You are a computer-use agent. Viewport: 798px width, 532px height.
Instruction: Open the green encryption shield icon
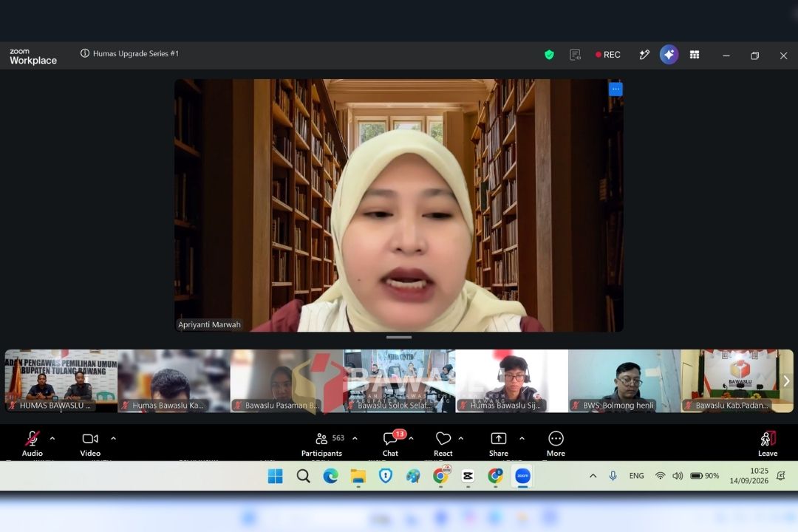point(549,55)
